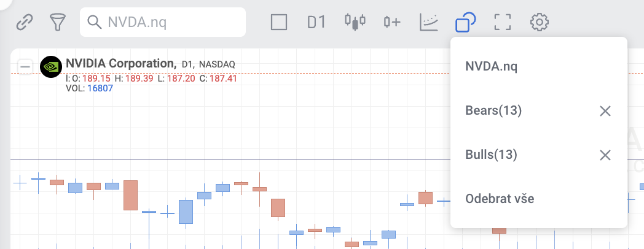The width and height of the screenshot is (644, 249).
Task: Click the open price 189.15
Action: click(x=96, y=79)
